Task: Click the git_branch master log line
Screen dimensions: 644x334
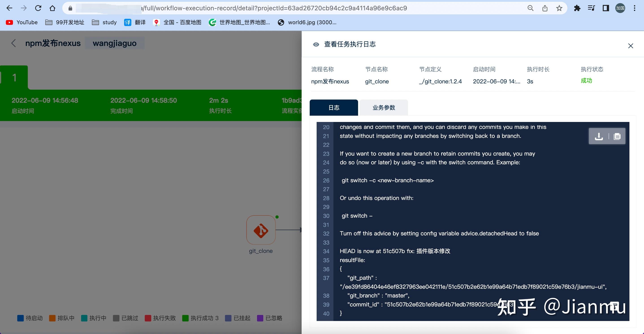Action: point(378,295)
